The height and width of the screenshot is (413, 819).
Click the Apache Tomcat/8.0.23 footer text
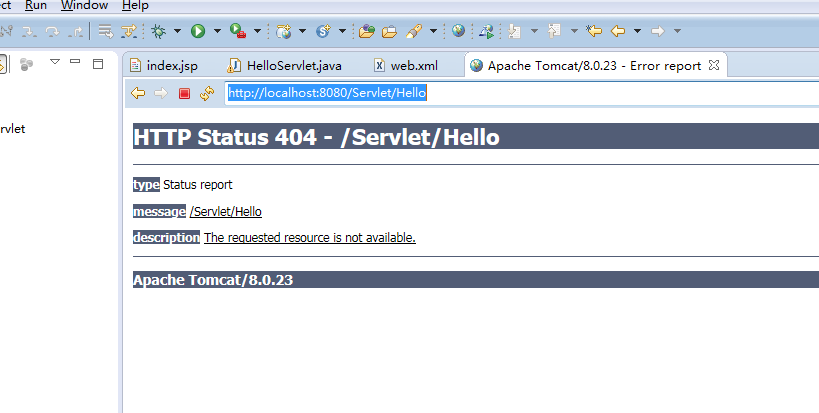click(213, 280)
